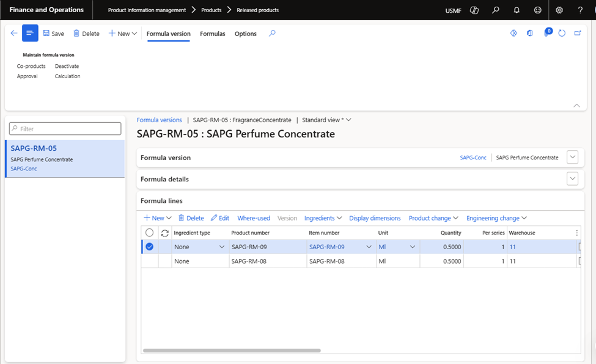Open the Formula versions link
Viewport: 596px width, 364px height.
(x=160, y=120)
